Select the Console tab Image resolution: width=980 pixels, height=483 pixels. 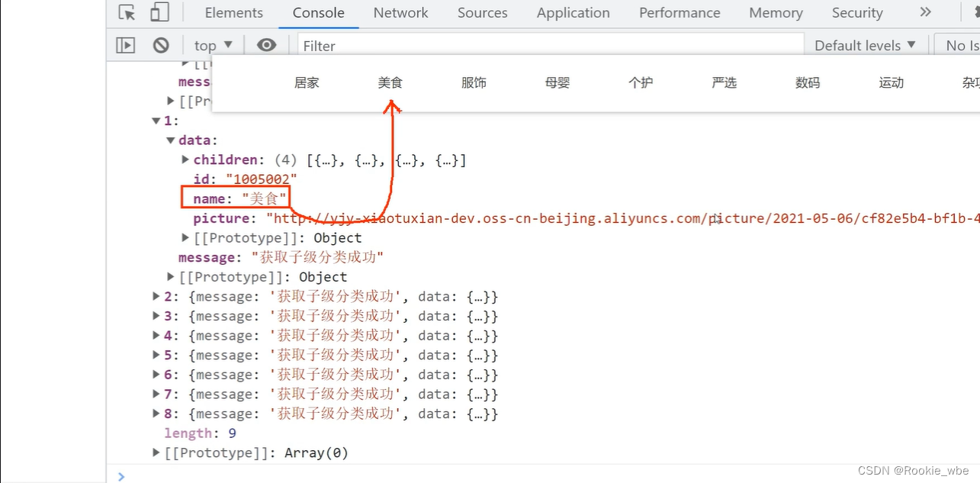tap(319, 13)
